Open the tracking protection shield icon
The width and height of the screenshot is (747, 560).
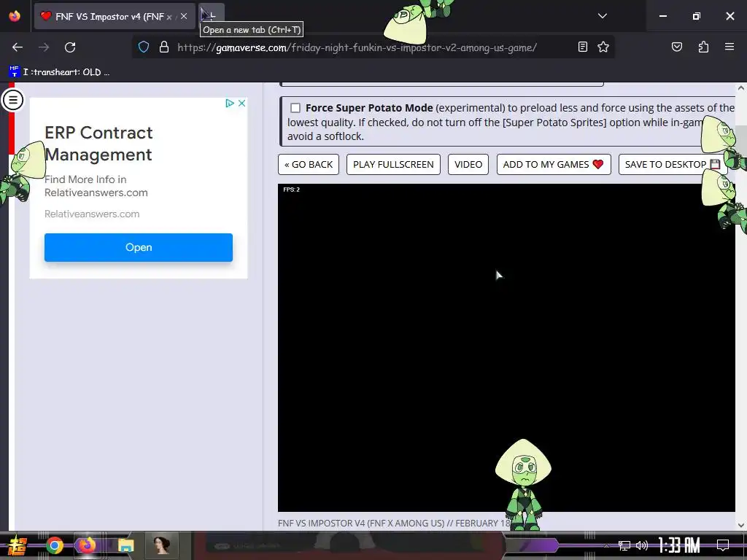[x=144, y=47]
